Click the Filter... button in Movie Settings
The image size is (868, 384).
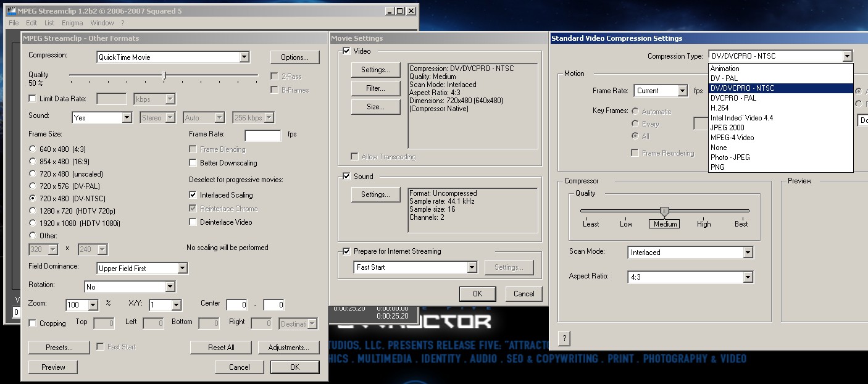[375, 88]
